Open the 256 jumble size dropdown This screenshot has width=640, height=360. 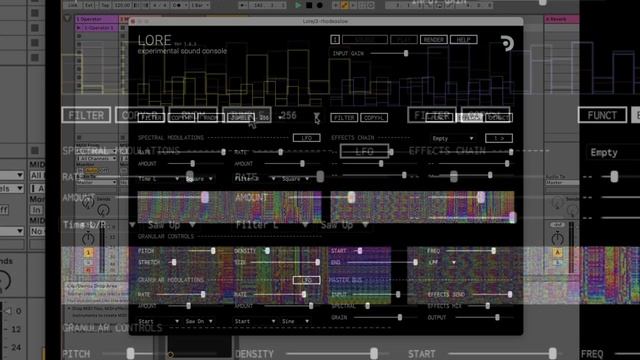[270, 118]
